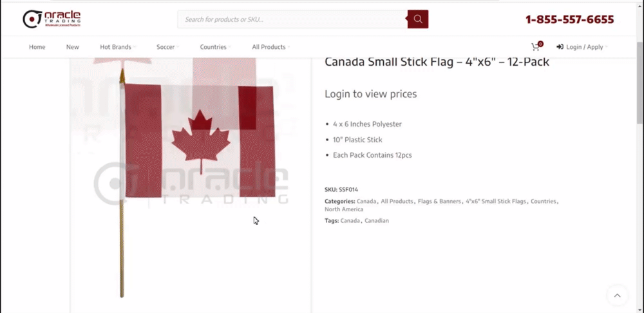Open the New products page
Viewport: 644px width, 313px height.
tap(72, 47)
